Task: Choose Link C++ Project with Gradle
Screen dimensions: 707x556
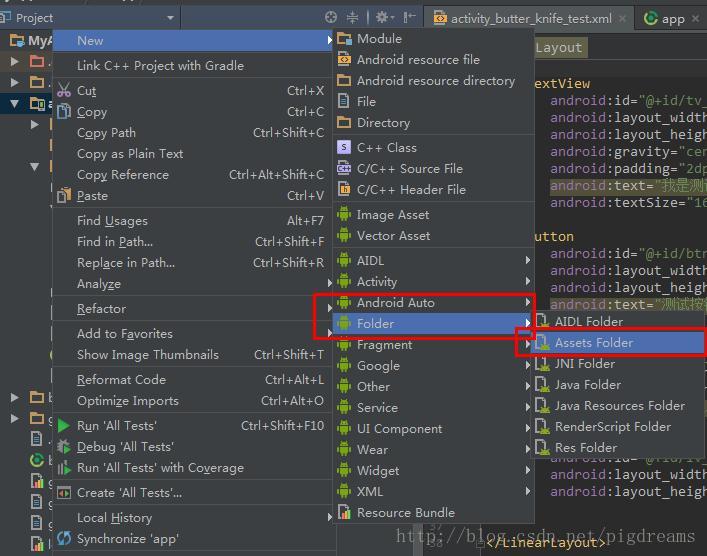Action: [x=193, y=66]
